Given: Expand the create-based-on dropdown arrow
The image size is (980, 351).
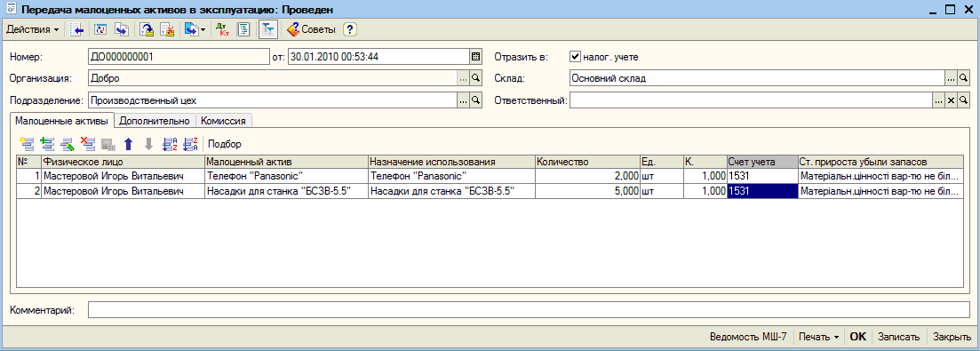Looking at the screenshot, I should tap(203, 29).
